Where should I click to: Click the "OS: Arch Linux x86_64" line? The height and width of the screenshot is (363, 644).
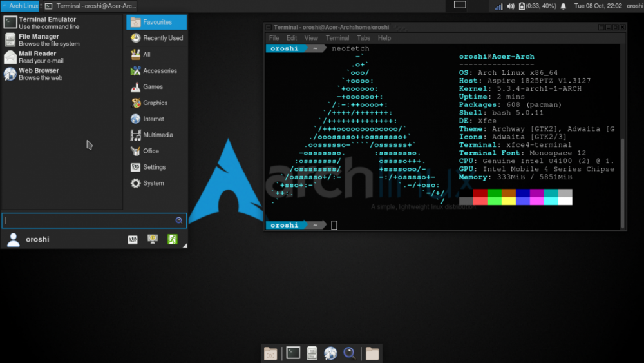[508, 72]
